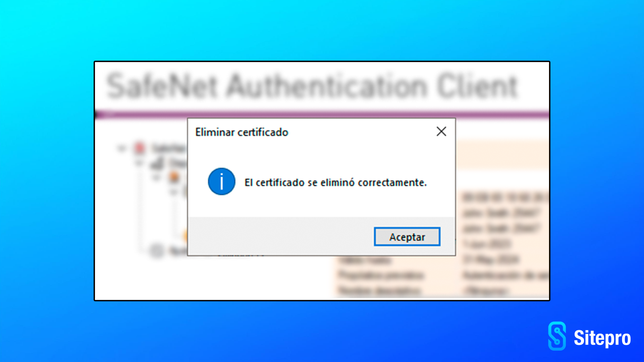Click the purple header divider bar
Screen dimensions: 644x362
click(x=322, y=114)
